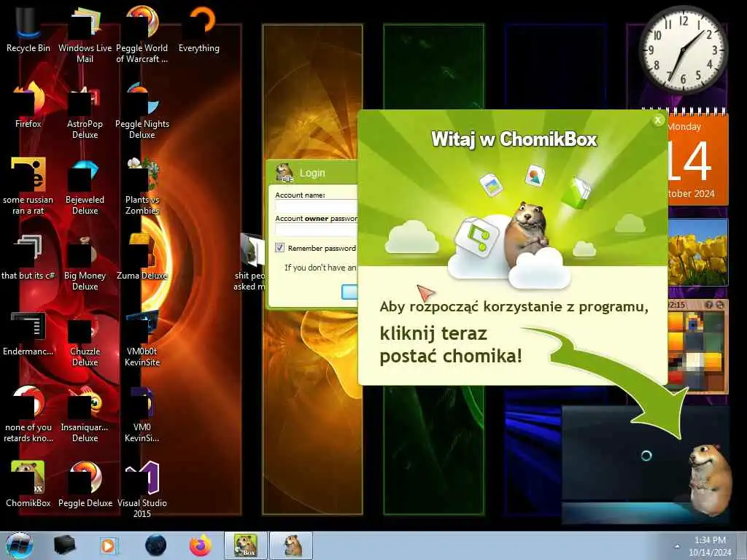Switch to the hamster taskbar button
Screen dimensions: 747x560
coord(292,545)
